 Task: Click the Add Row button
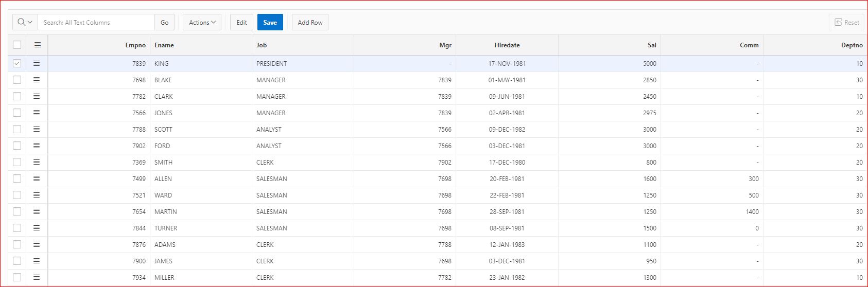[x=310, y=22]
